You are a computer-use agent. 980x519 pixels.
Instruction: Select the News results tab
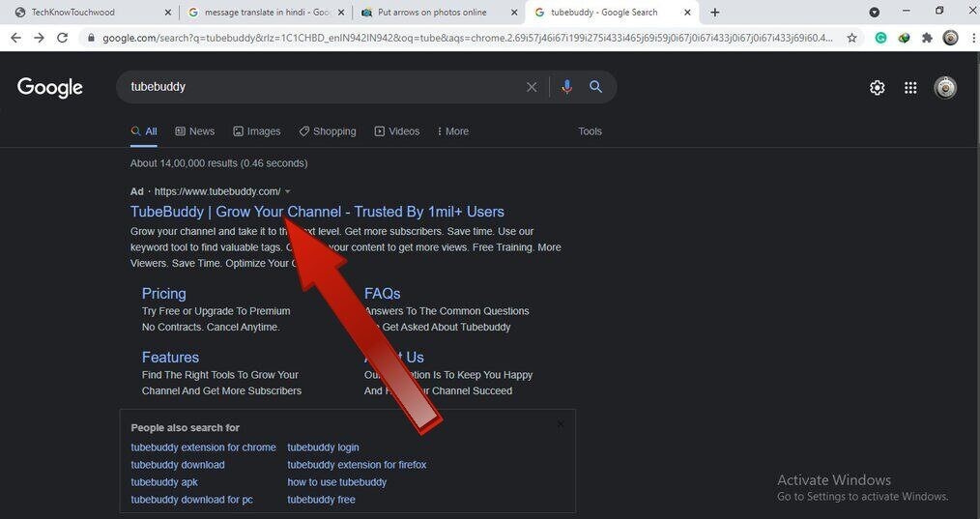pyautogui.click(x=195, y=131)
